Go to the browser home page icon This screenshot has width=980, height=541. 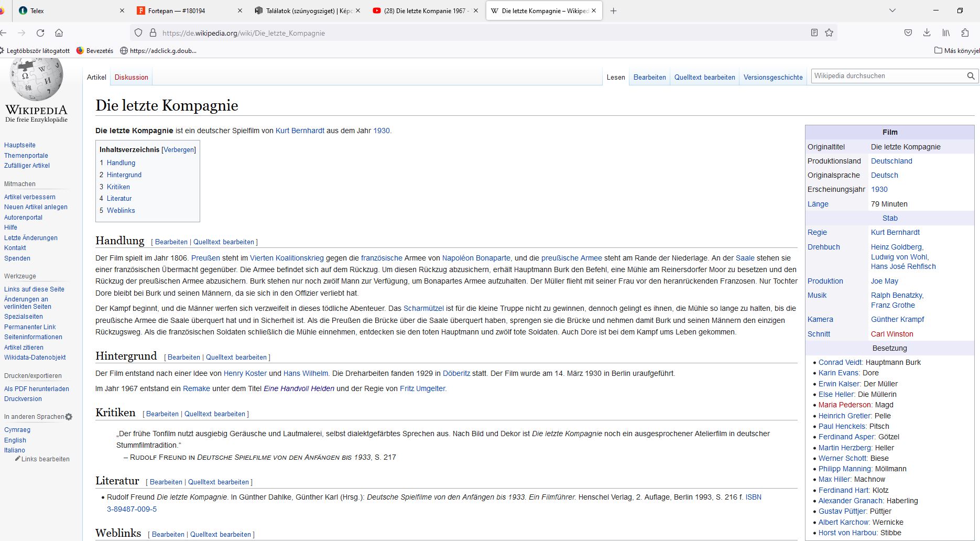point(59,33)
